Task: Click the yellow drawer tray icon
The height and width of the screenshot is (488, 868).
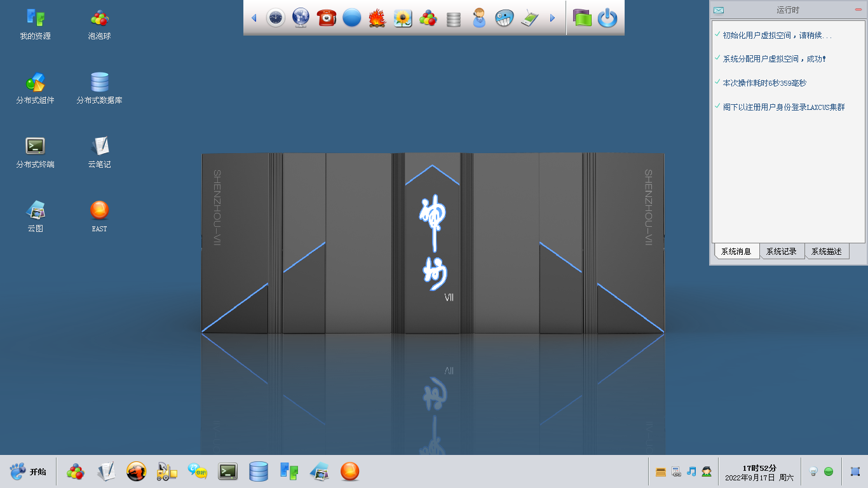Action: [x=661, y=471]
